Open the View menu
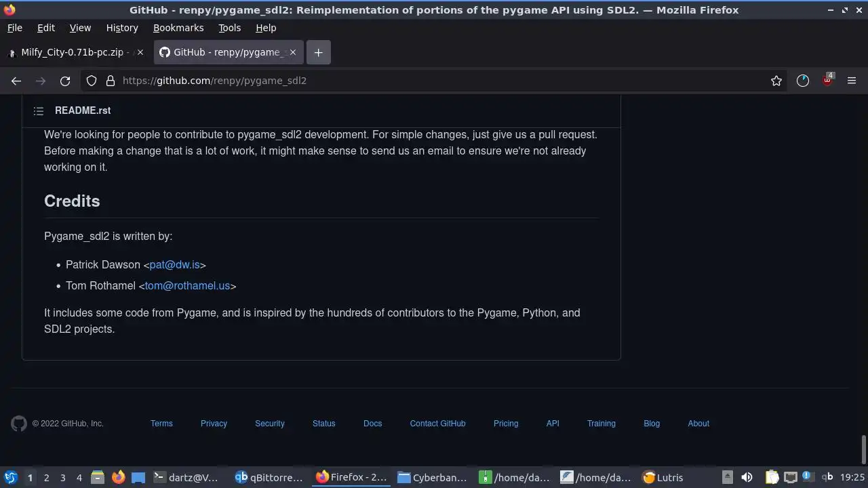Viewport: 868px width, 488px height. (x=80, y=28)
